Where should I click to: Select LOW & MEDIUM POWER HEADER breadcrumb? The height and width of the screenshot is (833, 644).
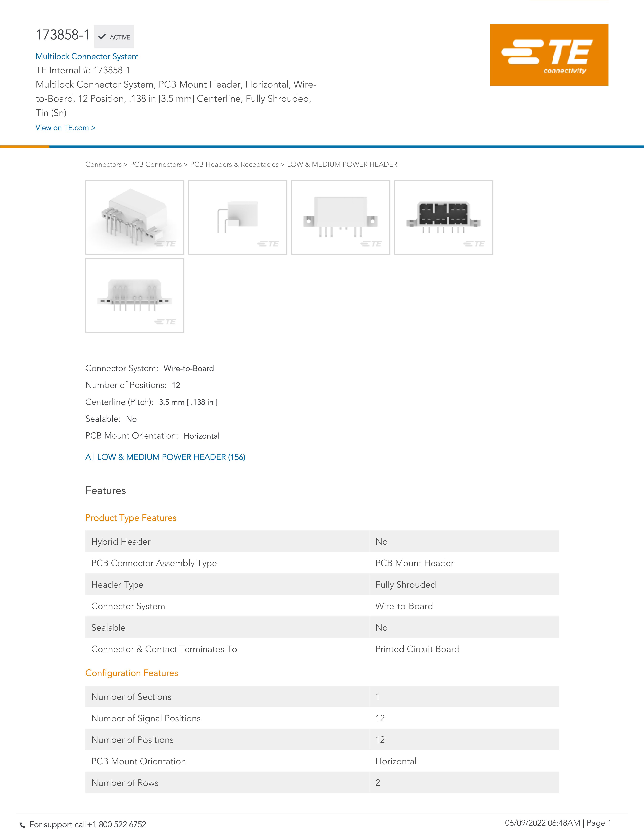[x=342, y=164]
